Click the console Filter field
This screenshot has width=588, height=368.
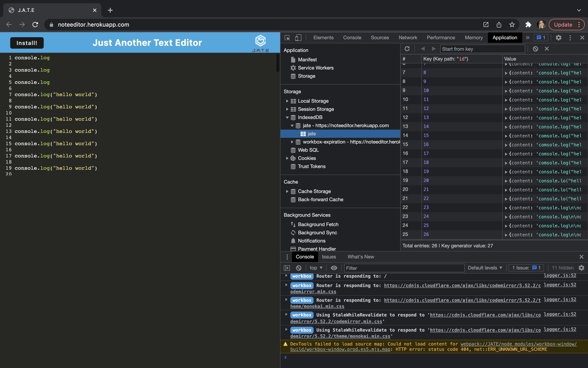(x=404, y=268)
